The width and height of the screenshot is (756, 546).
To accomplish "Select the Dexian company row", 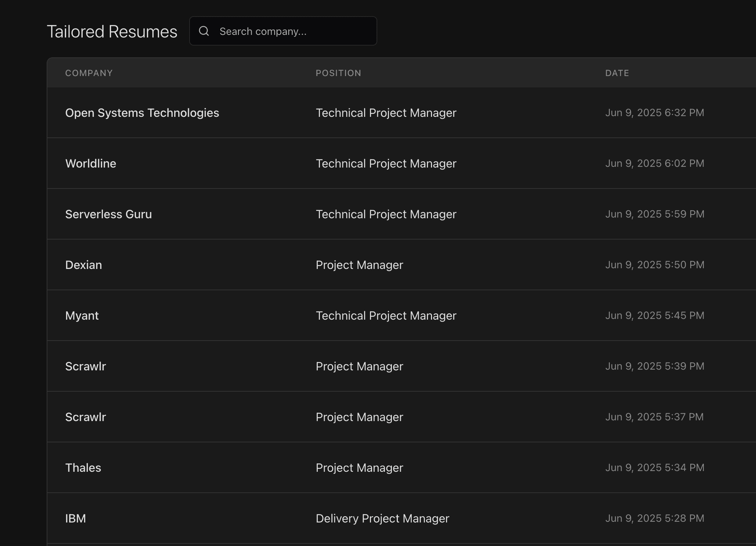I will pos(402,265).
